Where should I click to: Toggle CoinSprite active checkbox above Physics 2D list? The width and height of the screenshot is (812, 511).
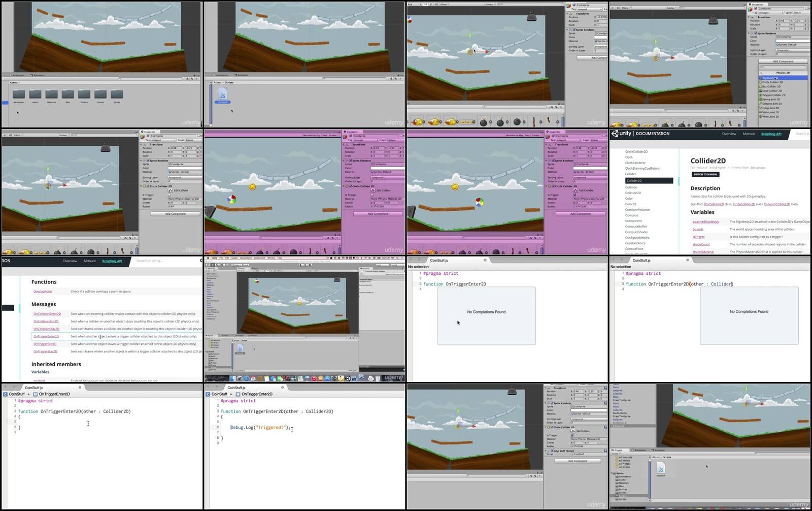click(x=756, y=9)
